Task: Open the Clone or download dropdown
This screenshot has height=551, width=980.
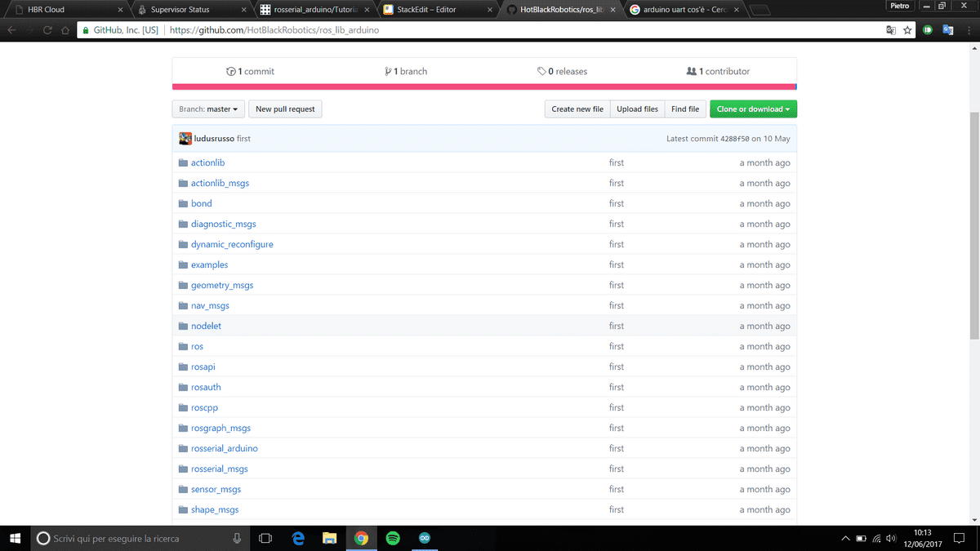Action: (x=753, y=109)
